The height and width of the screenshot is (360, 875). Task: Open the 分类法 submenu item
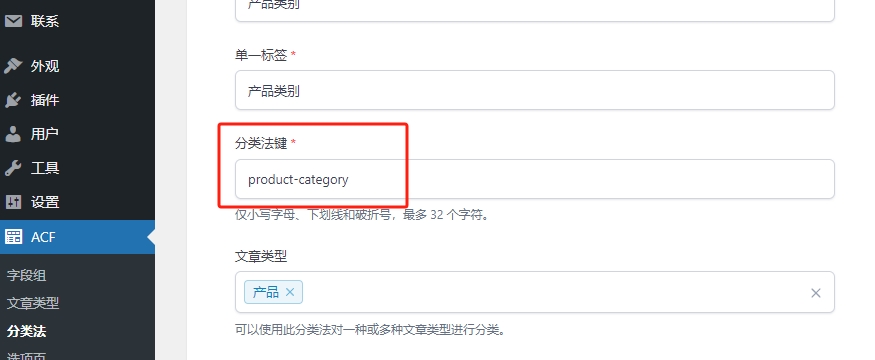(x=26, y=331)
